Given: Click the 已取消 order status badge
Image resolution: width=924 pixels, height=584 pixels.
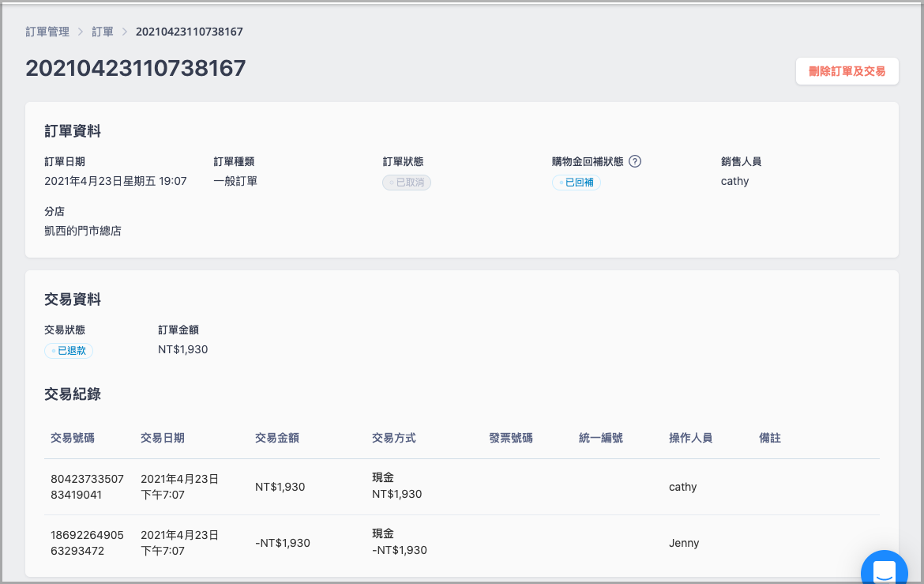Looking at the screenshot, I should [407, 183].
